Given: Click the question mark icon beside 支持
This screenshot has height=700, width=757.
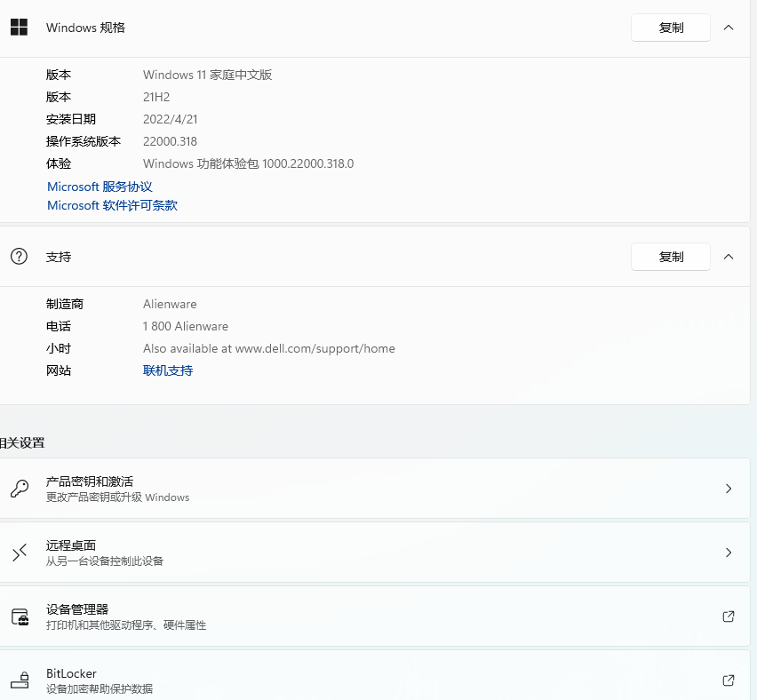Looking at the screenshot, I should 19,257.
